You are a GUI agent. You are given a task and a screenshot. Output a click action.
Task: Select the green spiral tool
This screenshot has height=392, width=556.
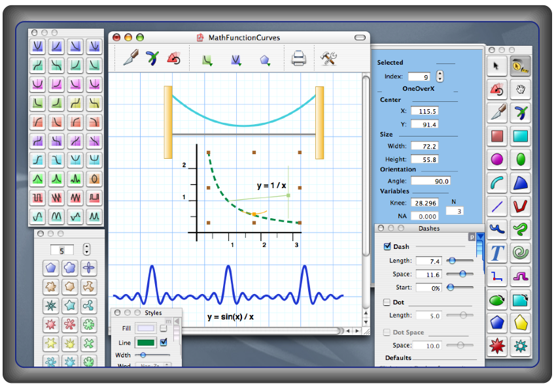click(520, 253)
